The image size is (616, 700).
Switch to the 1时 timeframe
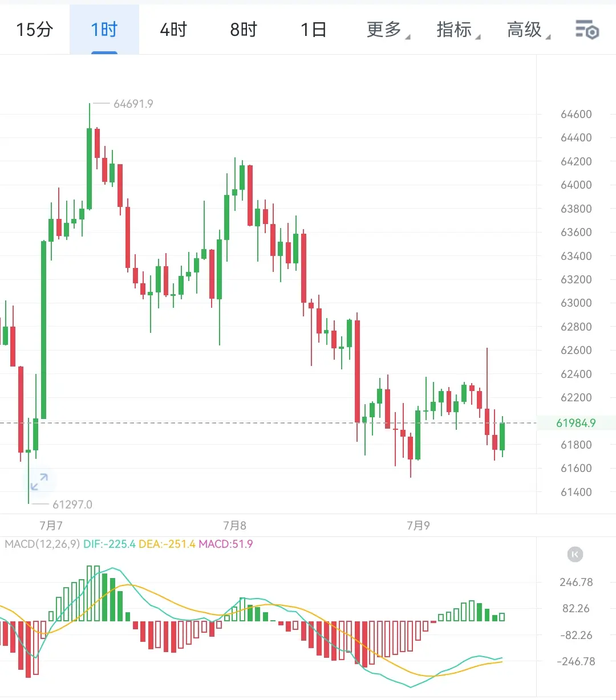click(104, 30)
